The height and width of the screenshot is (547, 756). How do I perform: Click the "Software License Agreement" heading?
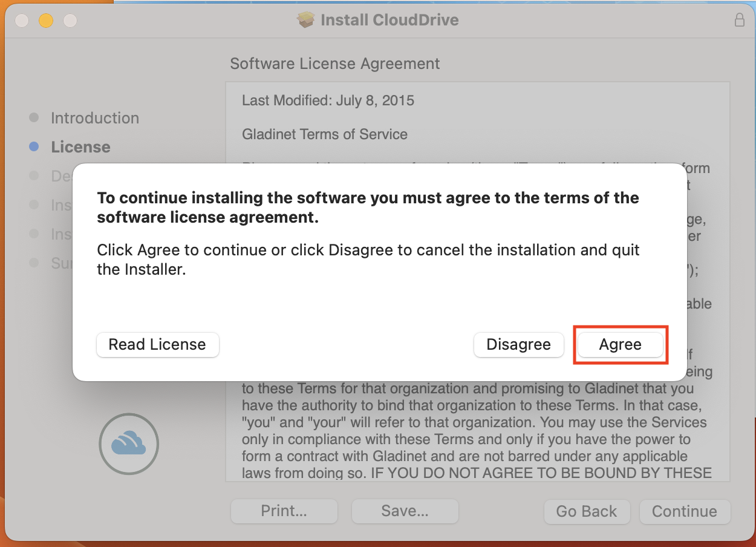[x=335, y=64]
